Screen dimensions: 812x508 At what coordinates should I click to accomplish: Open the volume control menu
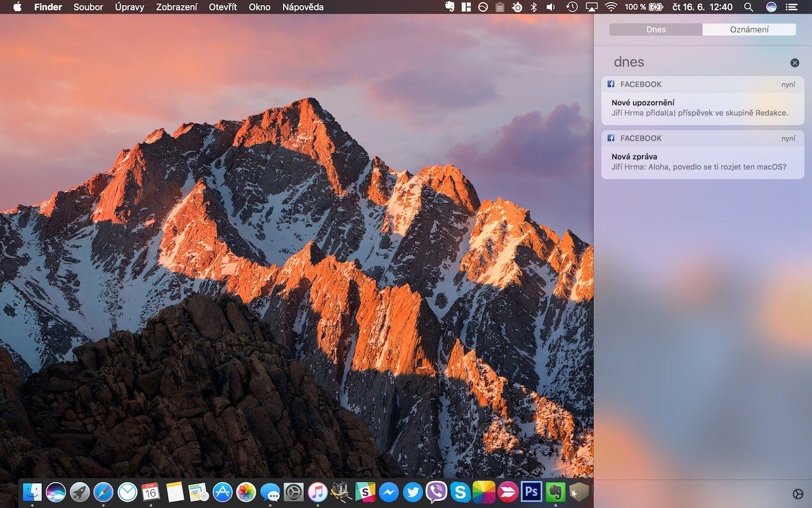(x=551, y=7)
